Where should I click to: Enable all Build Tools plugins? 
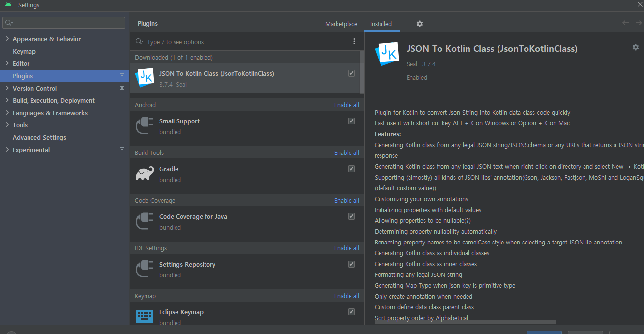(x=347, y=152)
